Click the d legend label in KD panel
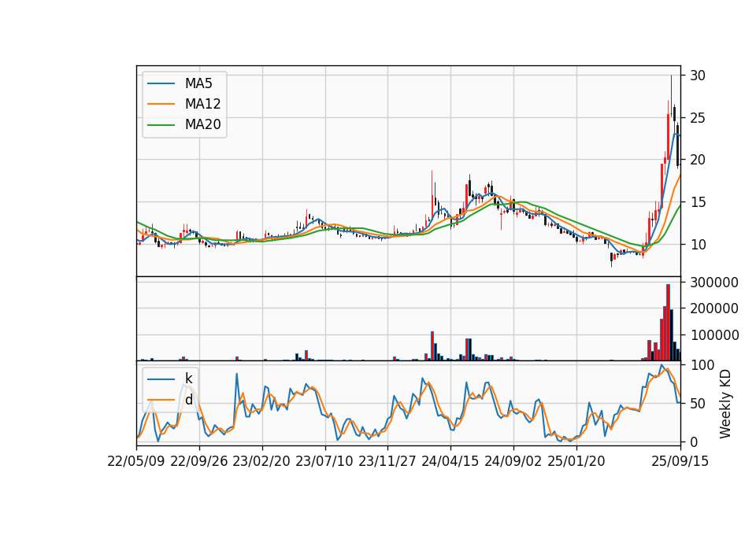Viewport: 756px width, 543px height. coord(188,400)
